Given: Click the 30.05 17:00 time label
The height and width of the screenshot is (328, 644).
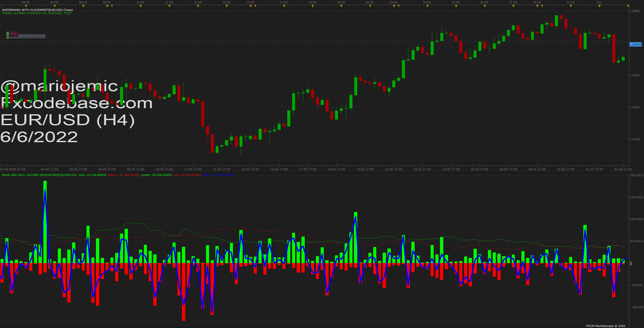Looking at the screenshot, I should pyautogui.click(x=566, y=169).
